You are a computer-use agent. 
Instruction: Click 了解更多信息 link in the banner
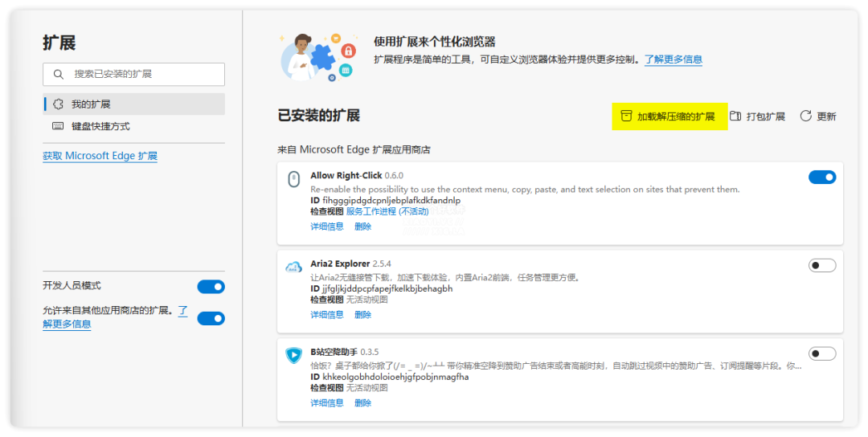(x=674, y=59)
